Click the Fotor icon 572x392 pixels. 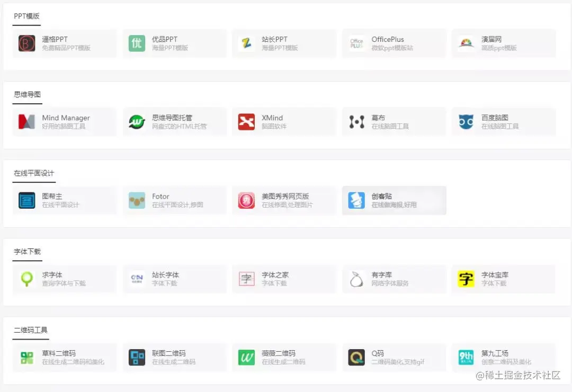tap(137, 200)
